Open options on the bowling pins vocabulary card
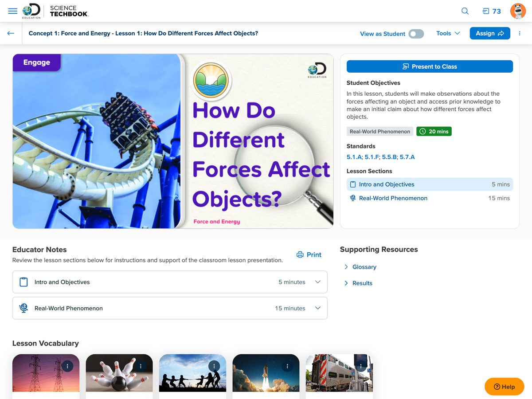The height and width of the screenshot is (399, 532). (x=141, y=366)
